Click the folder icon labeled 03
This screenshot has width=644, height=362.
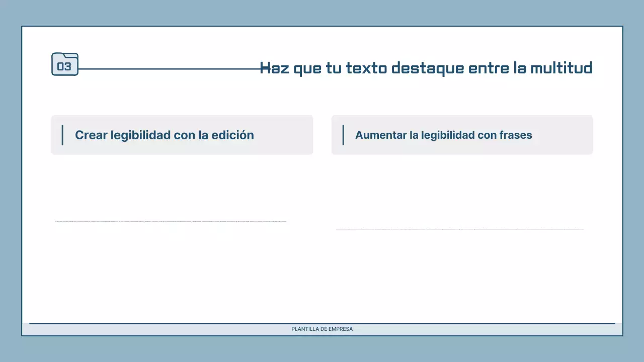coord(65,64)
